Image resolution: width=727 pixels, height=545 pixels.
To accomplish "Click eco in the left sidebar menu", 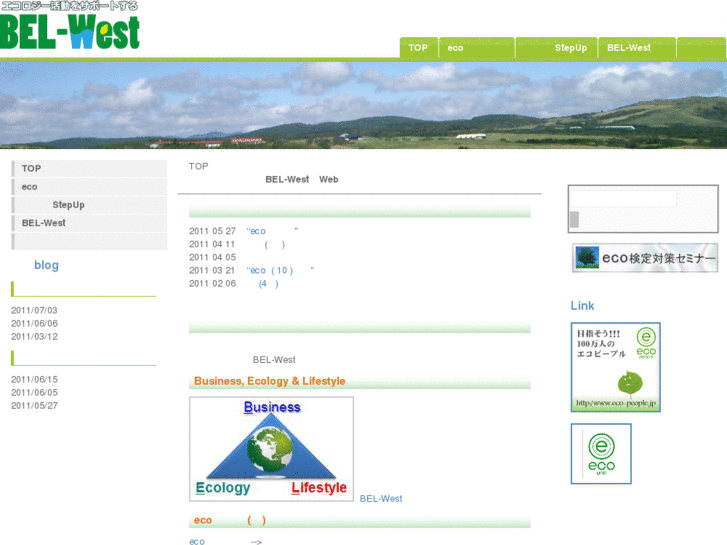I will click(89, 187).
